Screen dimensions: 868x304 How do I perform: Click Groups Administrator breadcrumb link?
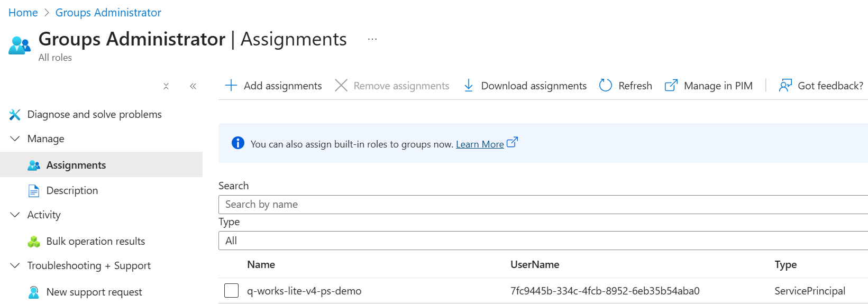tap(108, 13)
